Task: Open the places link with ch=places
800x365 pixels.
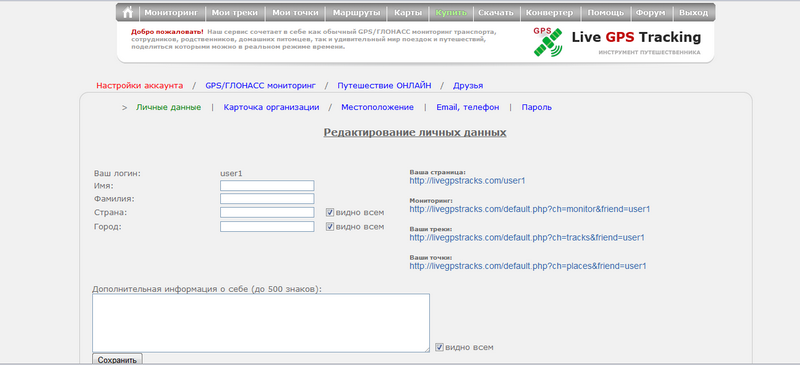Action: tap(528, 266)
